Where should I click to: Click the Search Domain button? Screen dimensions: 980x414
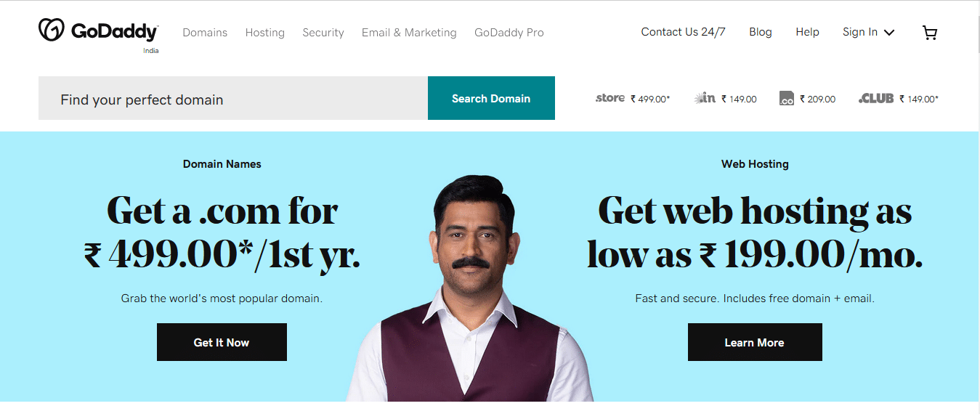point(491,98)
